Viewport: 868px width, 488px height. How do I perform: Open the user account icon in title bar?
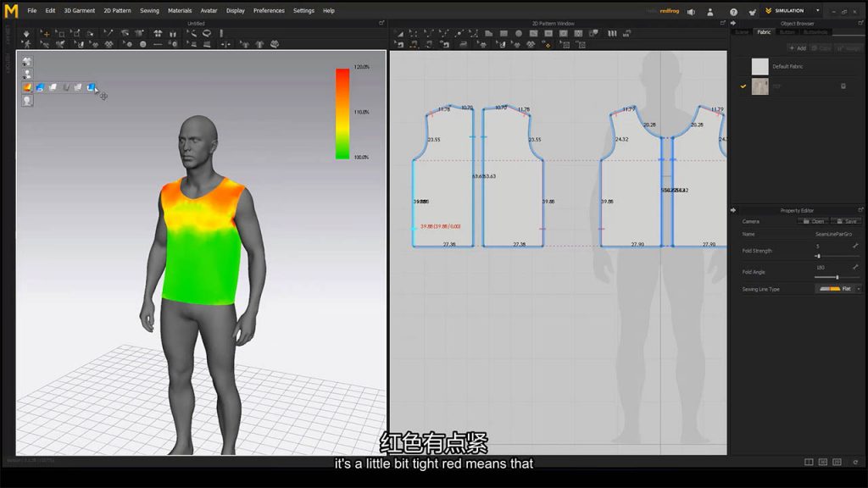[710, 12]
